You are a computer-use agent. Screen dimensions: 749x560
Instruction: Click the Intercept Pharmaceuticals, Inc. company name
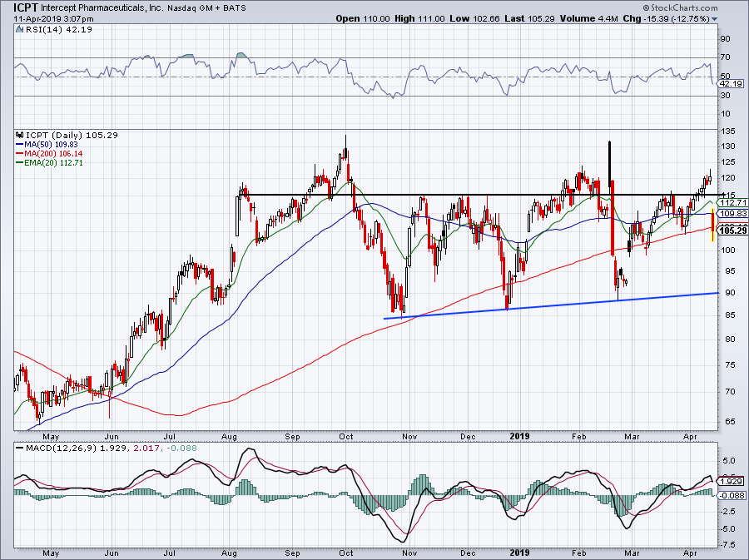point(102,8)
